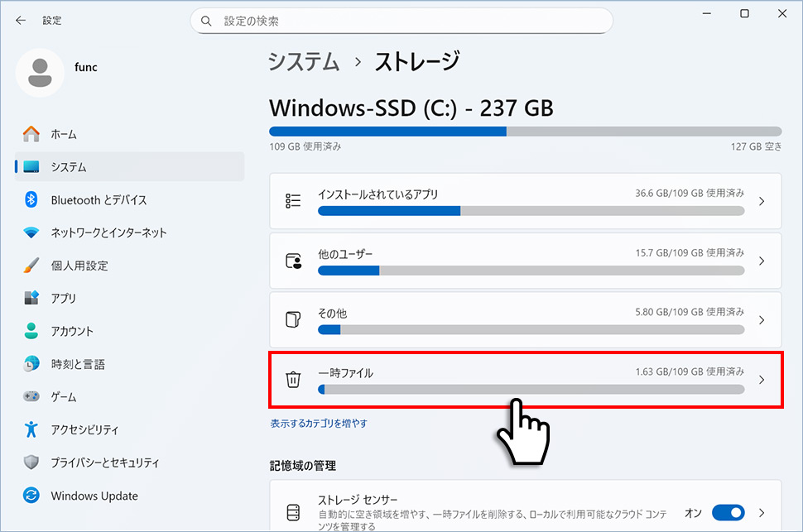The image size is (803, 532).
Task: Expand the 他のユーザー category chevron
Action: pos(761,261)
